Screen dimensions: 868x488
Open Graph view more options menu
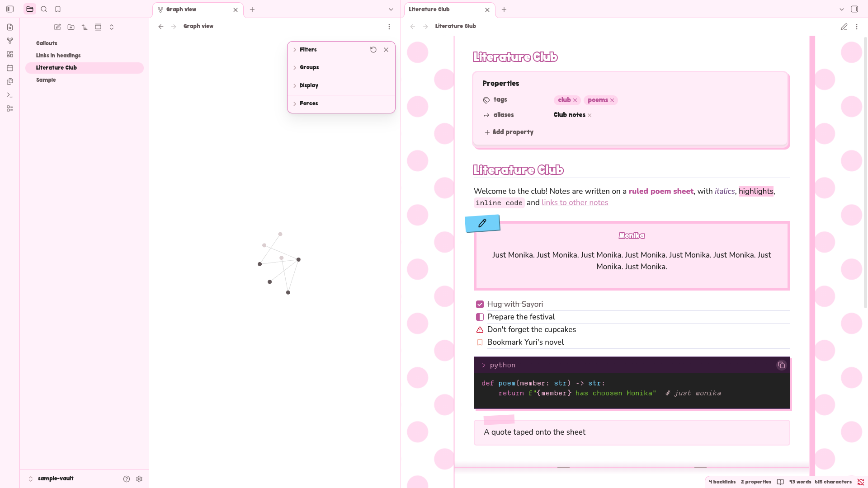[x=389, y=27]
